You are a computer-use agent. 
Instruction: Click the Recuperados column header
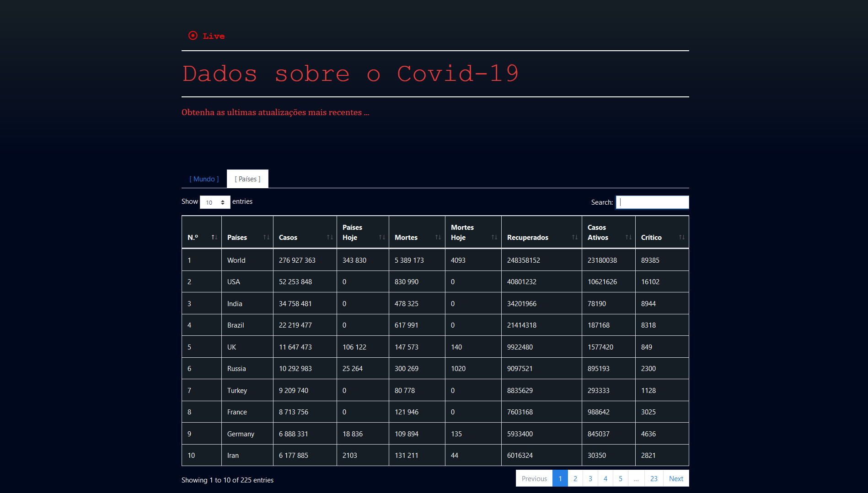click(541, 232)
